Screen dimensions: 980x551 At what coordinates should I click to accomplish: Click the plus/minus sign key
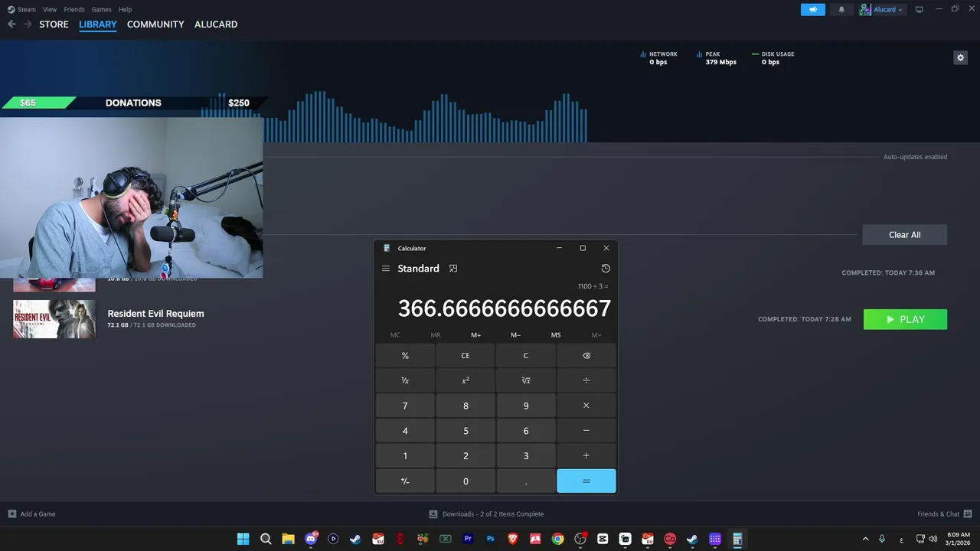[x=405, y=481]
